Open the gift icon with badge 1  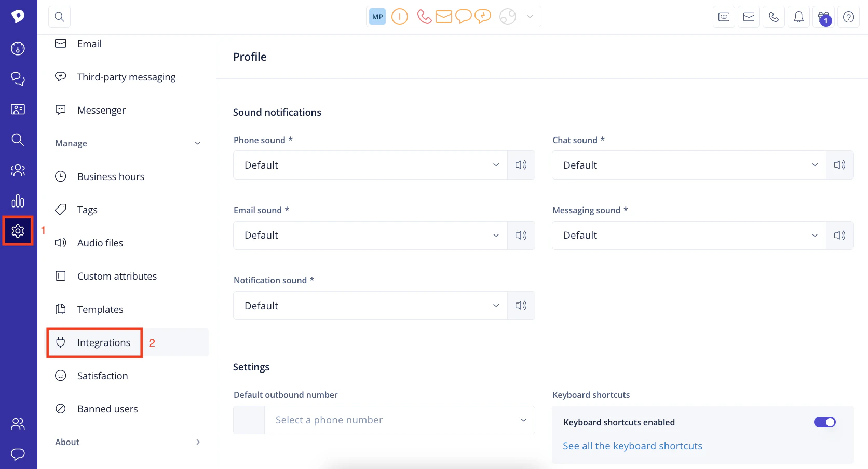coord(823,17)
